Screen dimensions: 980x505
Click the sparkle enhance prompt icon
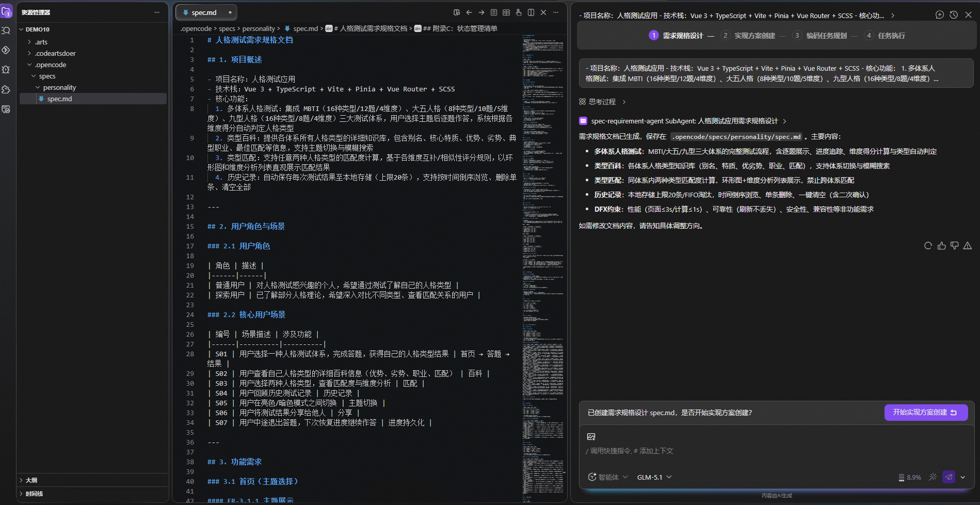coord(933,477)
